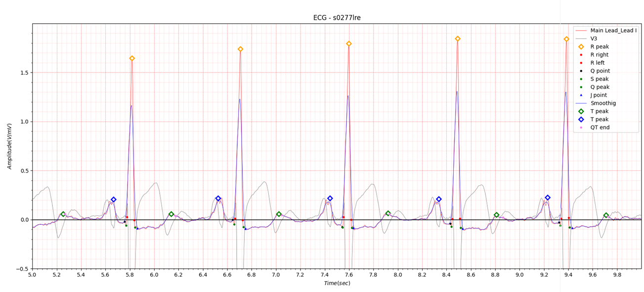The image size is (644, 292).
Task: Click the "6.0" x-axis tick label
Action: [x=154, y=274]
